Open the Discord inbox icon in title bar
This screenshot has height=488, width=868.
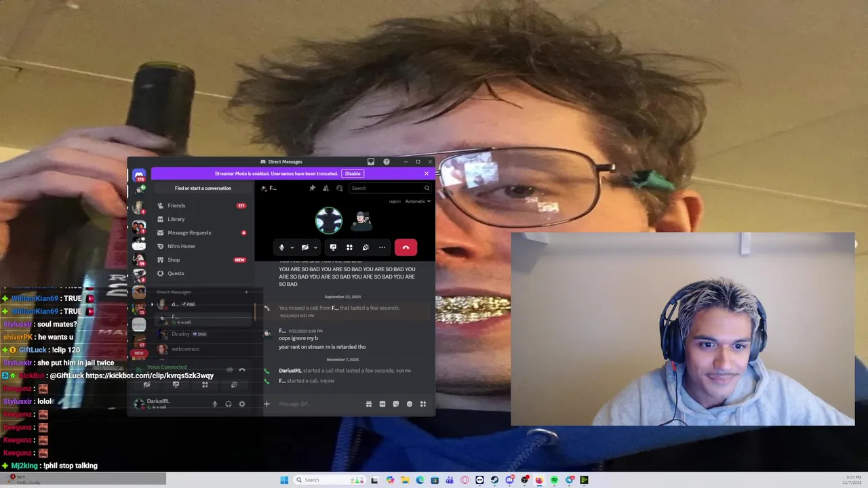371,162
